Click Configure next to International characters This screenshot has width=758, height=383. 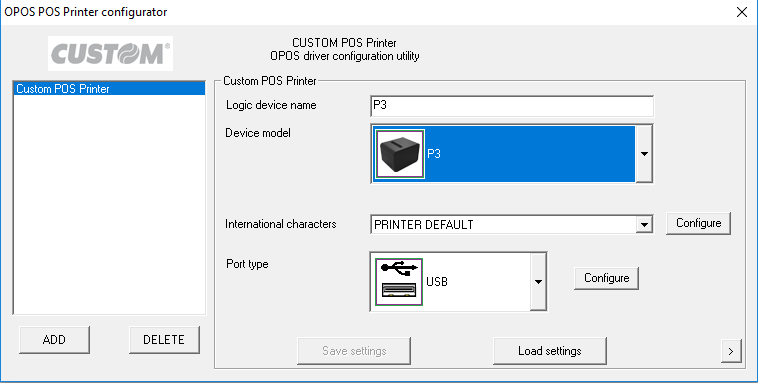pos(698,223)
